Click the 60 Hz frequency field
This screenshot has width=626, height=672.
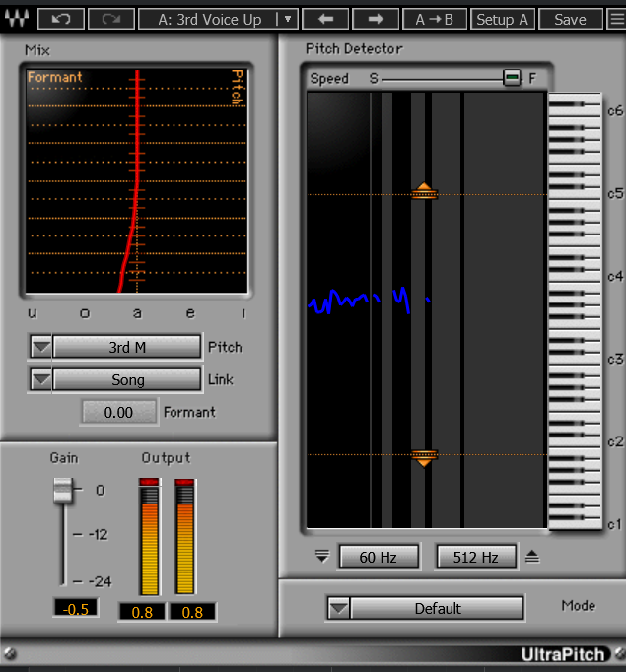379,557
